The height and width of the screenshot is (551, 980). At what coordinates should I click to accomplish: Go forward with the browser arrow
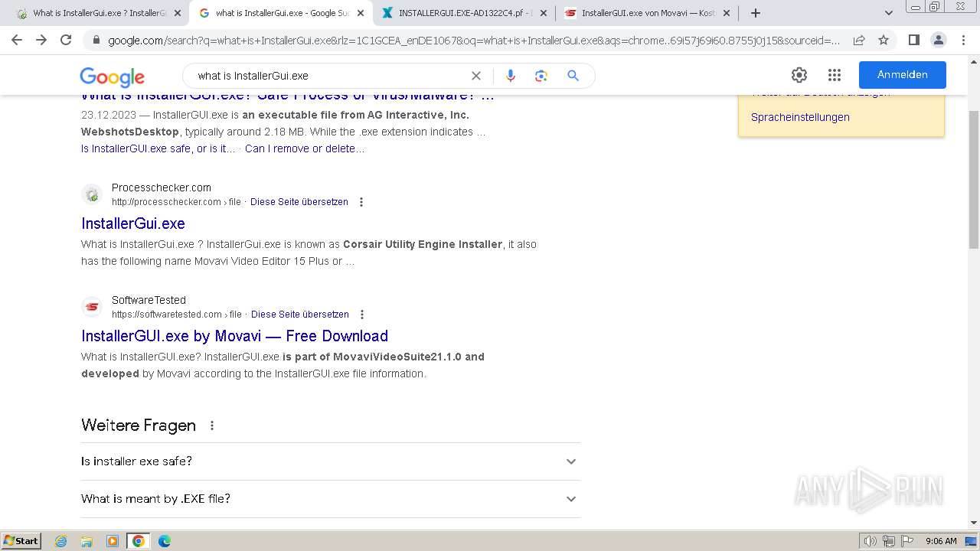pos(41,40)
